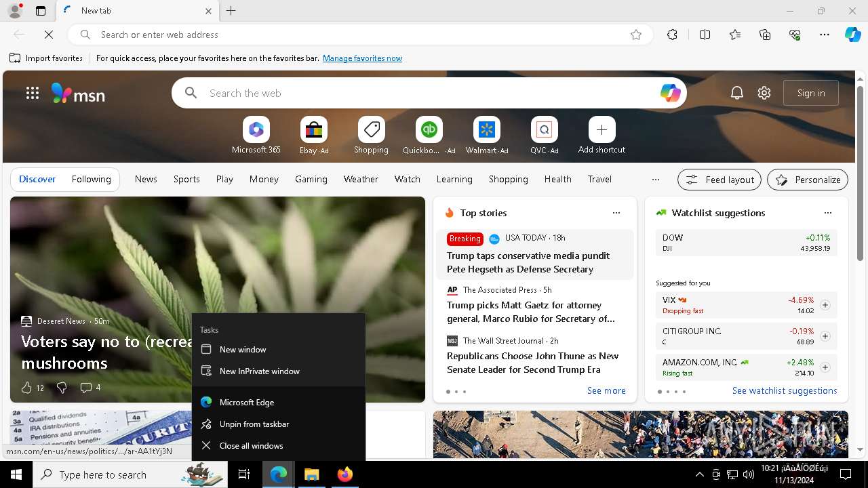Open MSN notifications bell
Screen dimensions: 868x488
pos(737,93)
